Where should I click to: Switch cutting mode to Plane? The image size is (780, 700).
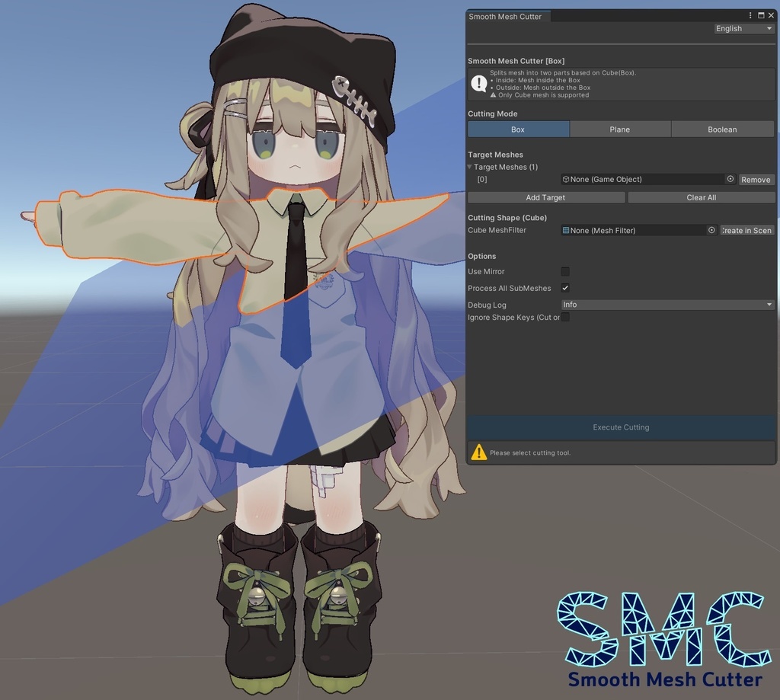coord(620,129)
